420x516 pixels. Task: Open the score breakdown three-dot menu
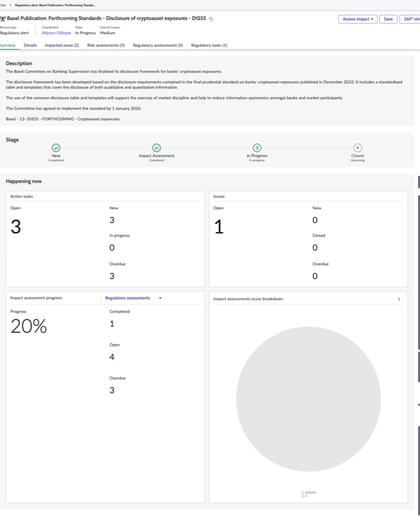399,299
